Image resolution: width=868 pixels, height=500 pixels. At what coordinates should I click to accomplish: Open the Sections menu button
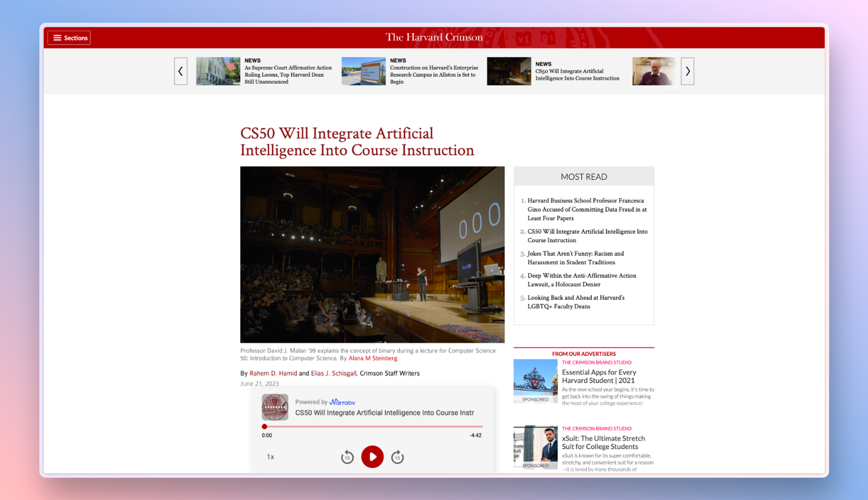coord(69,38)
